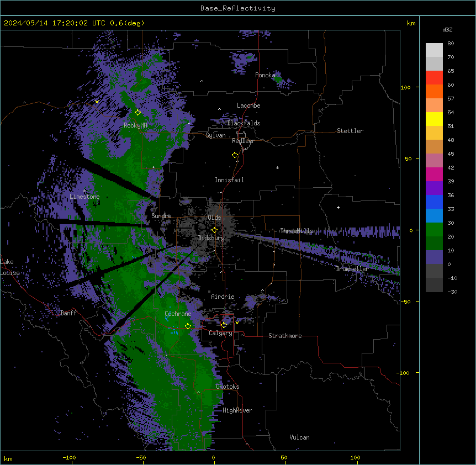The height and width of the screenshot is (465, 476).
Task: Select the ThreeHills label
Action: click(x=297, y=231)
